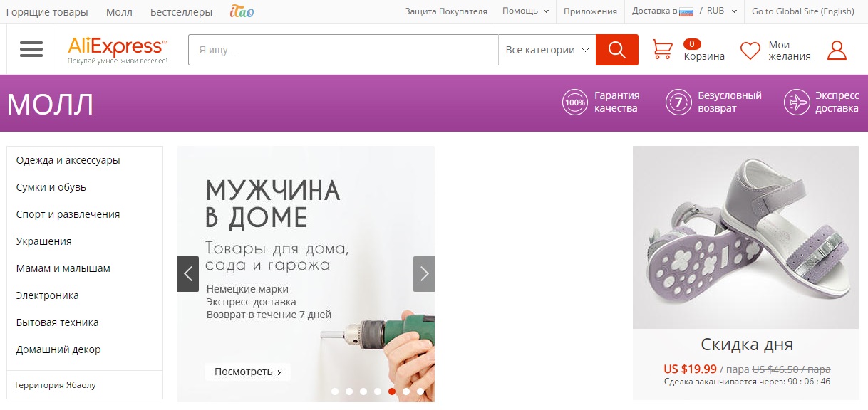
Task: Click the 7-day return icon
Action: 678,102
